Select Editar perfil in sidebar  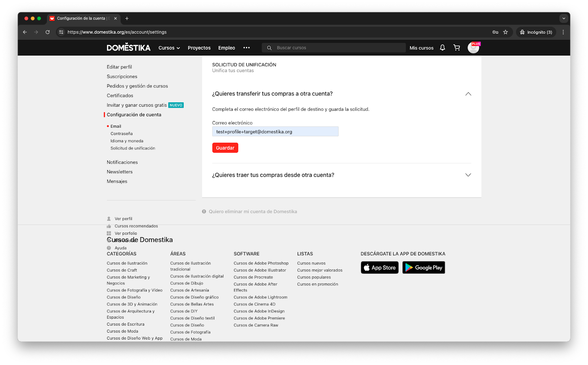tap(119, 67)
